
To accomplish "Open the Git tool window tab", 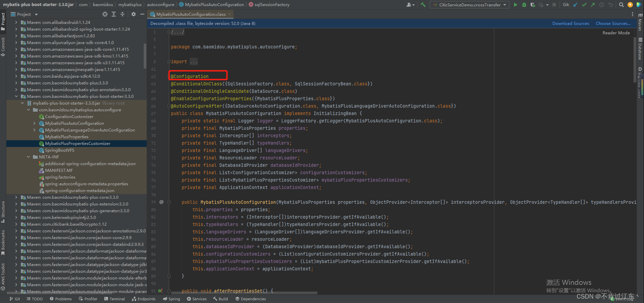I will [x=15, y=299].
